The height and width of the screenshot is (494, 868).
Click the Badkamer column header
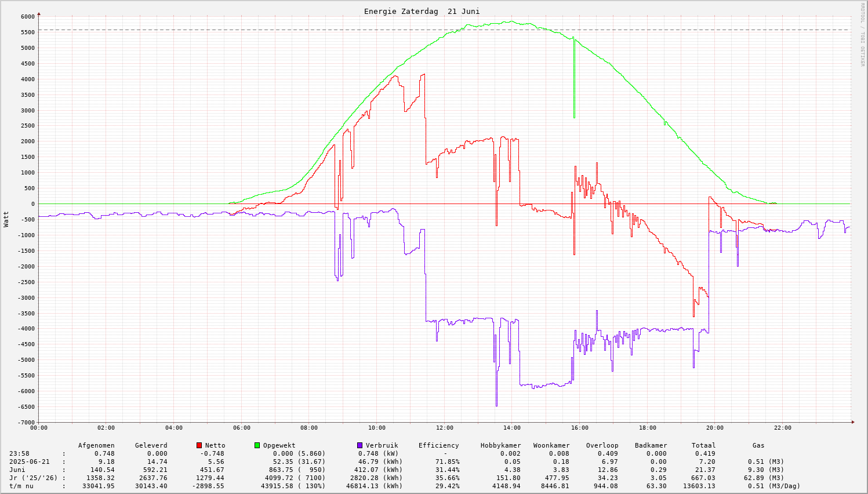point(651,445)
